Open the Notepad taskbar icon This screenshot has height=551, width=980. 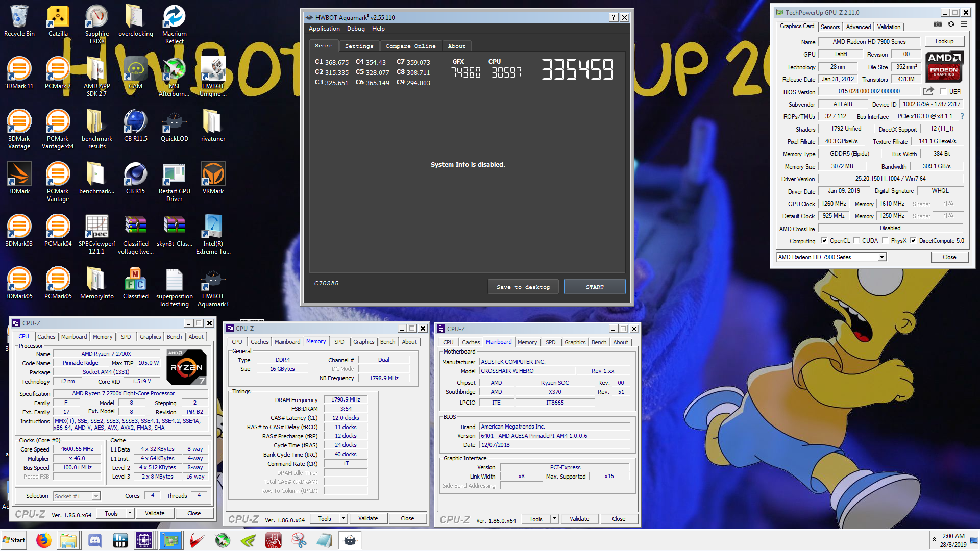[325, 540]
